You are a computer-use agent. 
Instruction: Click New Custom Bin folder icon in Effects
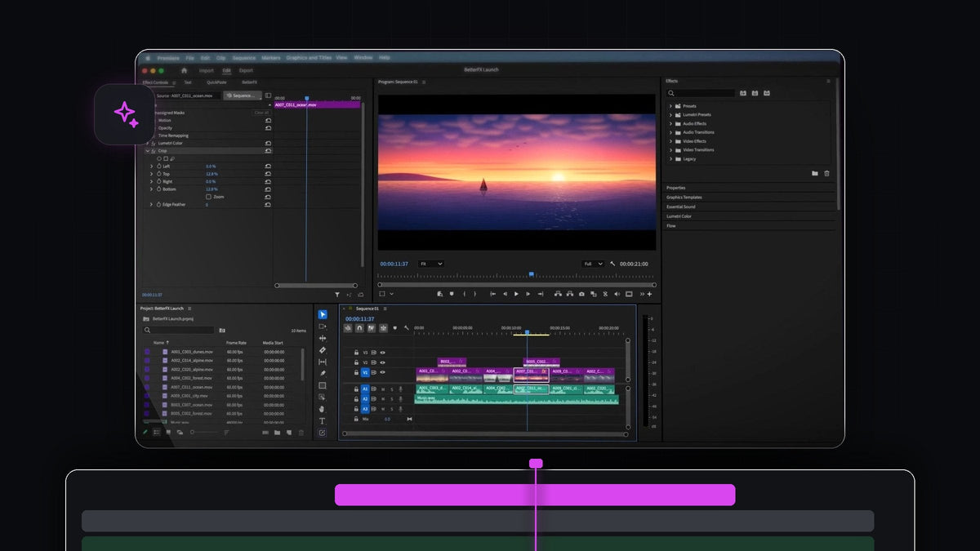[815, 173]
